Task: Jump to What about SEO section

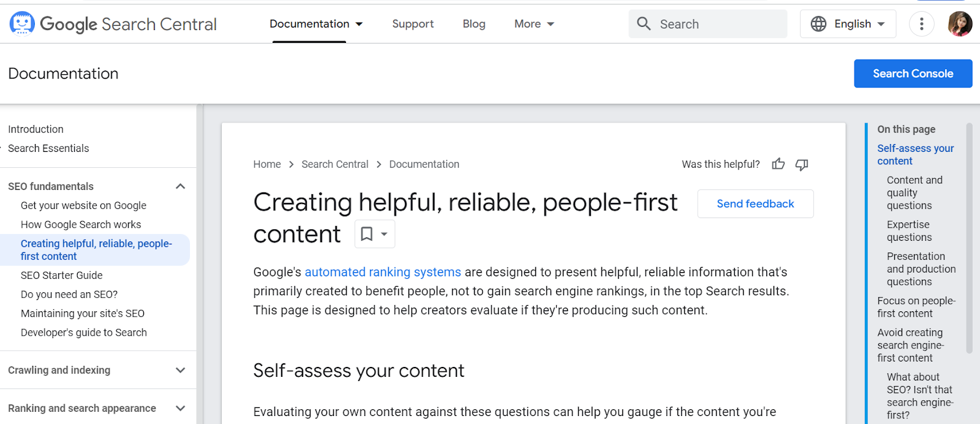Action: click(919, 396)
